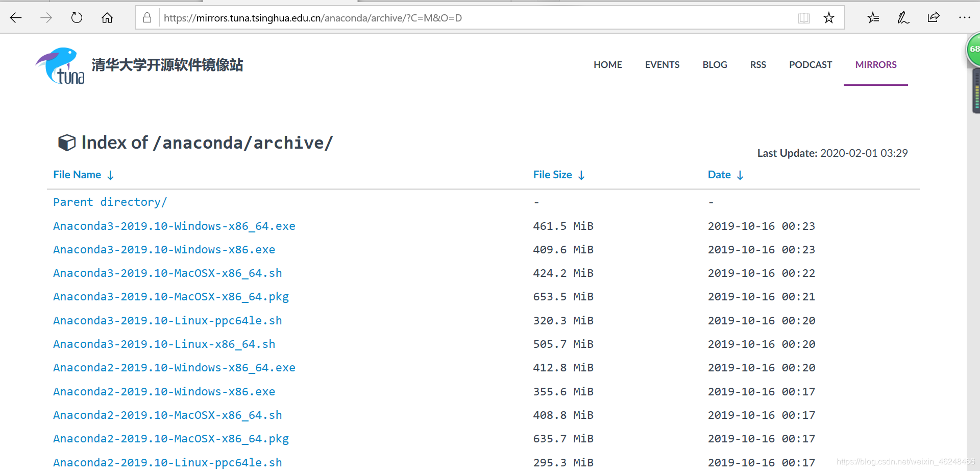
Task: Click the Last Update 2020-02-01 03:29 text
Action: pos(832,153)
